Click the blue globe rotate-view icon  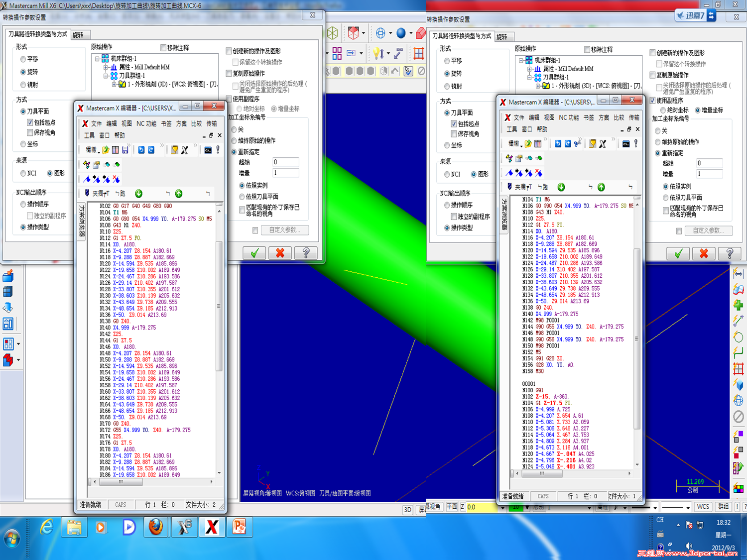(x=380, y=33)
